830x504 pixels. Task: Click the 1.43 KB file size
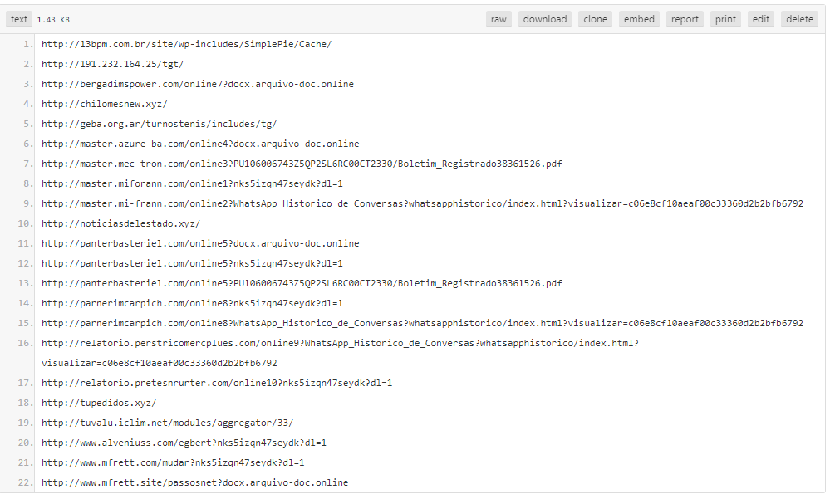click(x=53, y=20)
